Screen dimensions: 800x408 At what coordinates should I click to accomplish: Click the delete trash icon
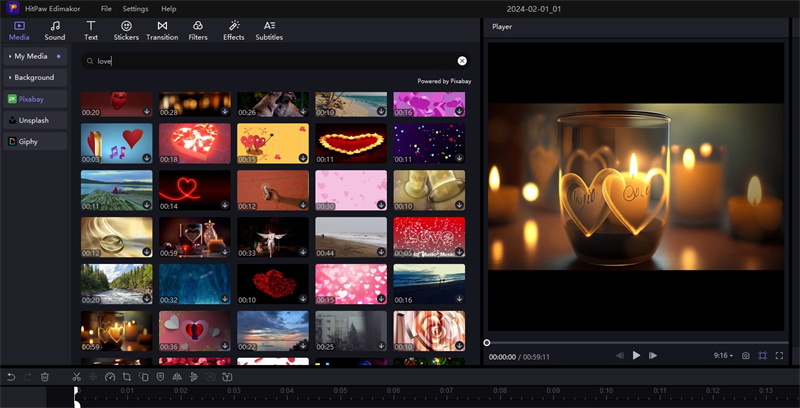click(44, 377)
